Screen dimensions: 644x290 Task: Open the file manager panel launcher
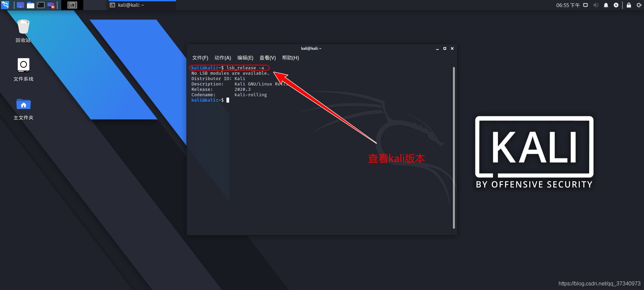(x=31, y=5)
